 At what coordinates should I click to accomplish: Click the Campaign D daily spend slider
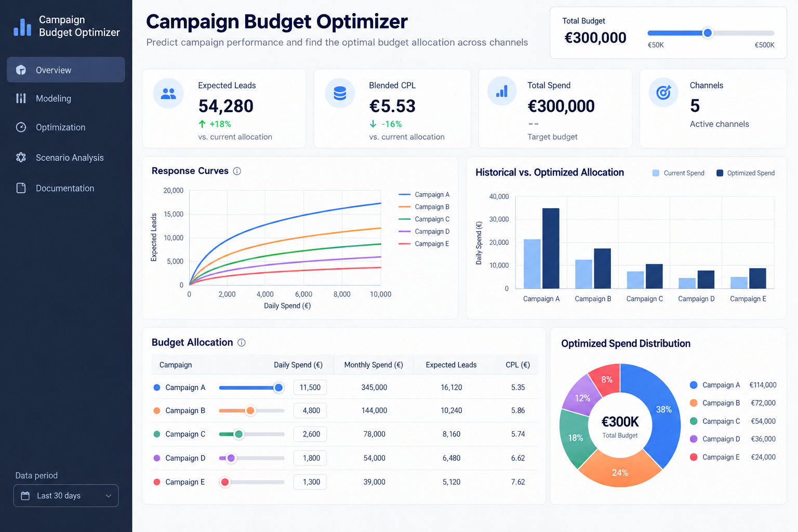[252, 458]
